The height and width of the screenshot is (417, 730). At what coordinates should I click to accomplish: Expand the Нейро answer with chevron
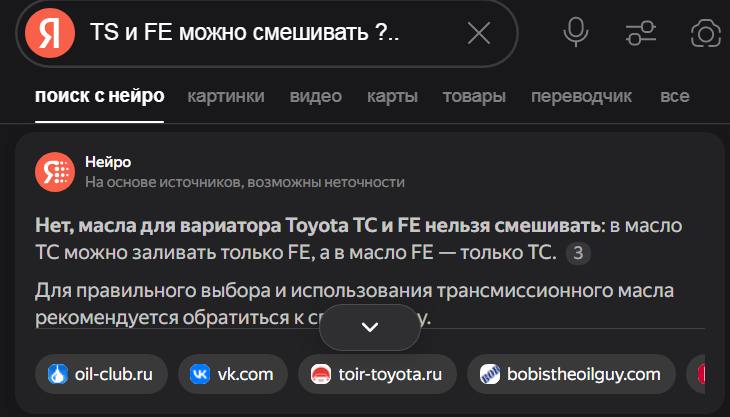[369, 327]
